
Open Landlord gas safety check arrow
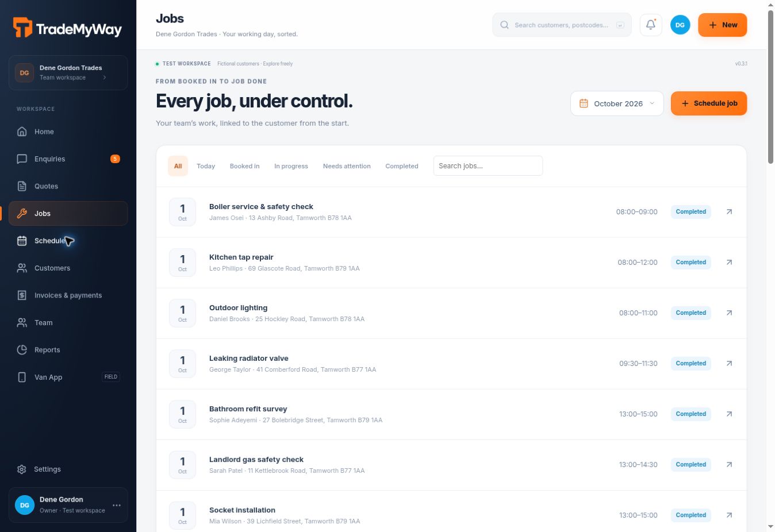tap(729, 464)
